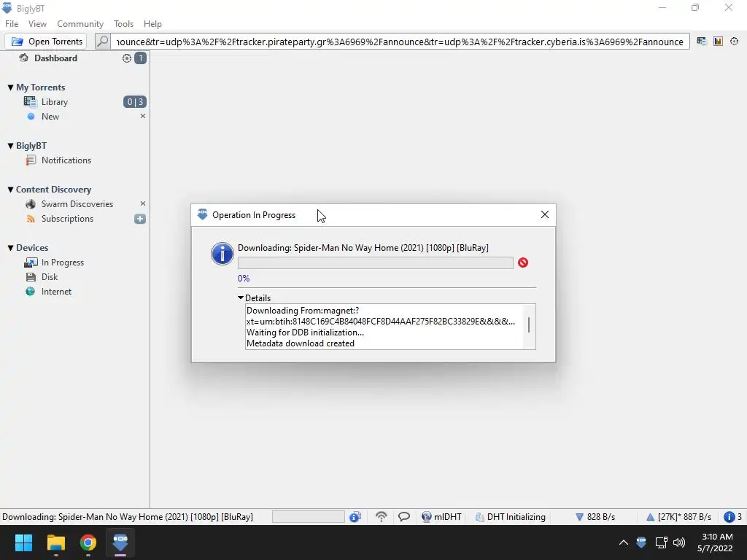Click the 'Waiting for DDB initialization...' line
The height and width of the screenshot is (560, 747).
click(x=305, y=332)
